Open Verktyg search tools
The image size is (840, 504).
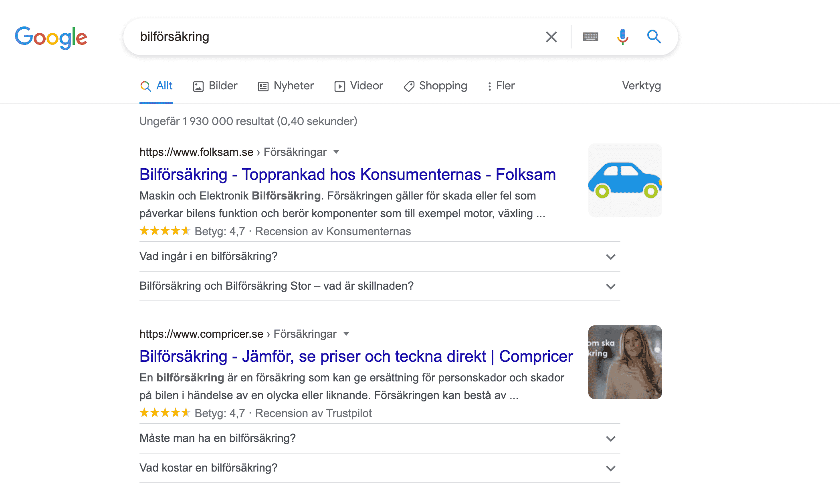[x=641, y=86]
